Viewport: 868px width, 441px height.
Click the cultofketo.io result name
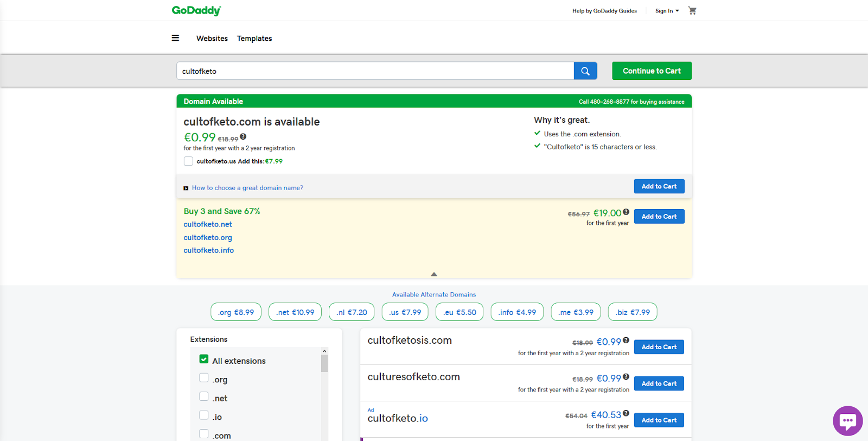(398, 418)
